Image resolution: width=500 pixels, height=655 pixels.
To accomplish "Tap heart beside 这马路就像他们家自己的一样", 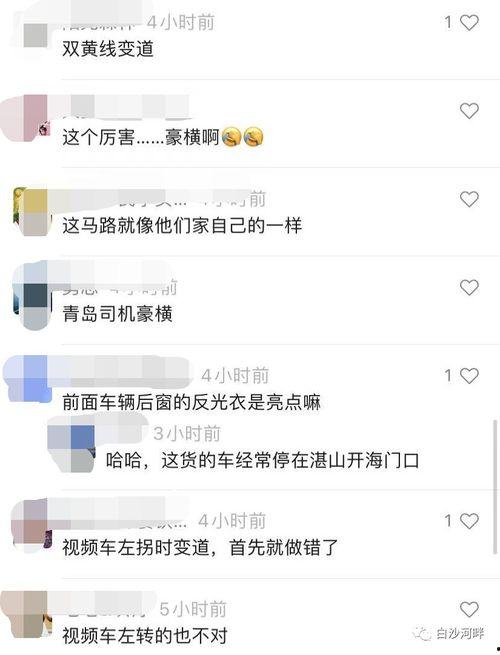I will pyautogui.click(x=469, y=199).
